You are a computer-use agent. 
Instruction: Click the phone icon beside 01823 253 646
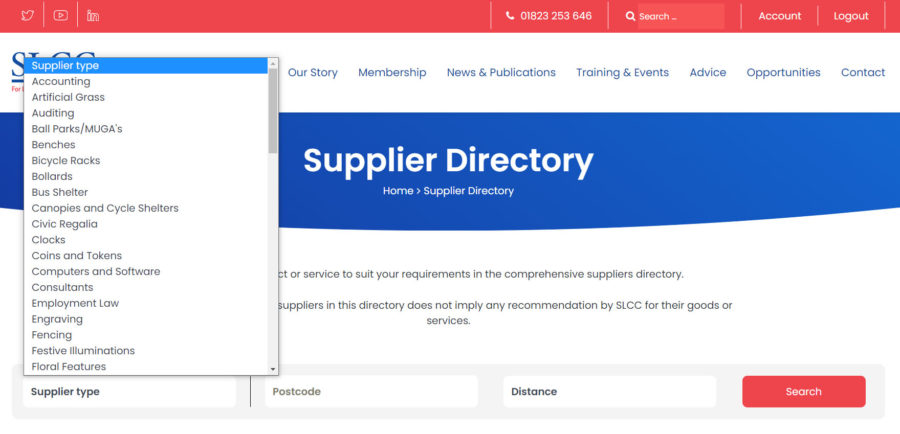[510, 16]
